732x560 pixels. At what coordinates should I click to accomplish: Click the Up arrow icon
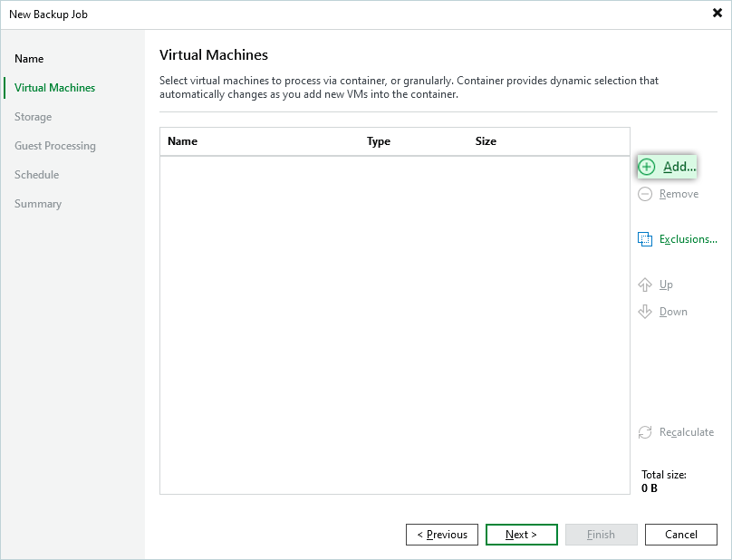click(645, 285)
